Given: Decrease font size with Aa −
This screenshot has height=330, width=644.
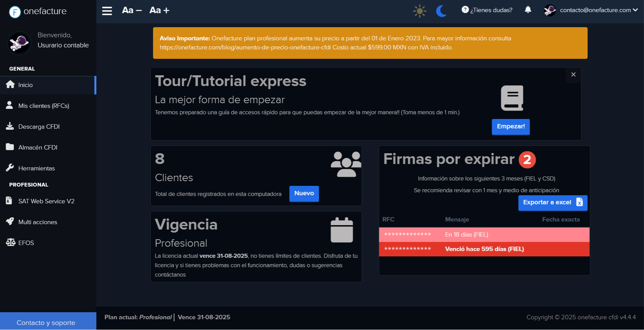Looking at the screenshot, I should [x=132, y=10].
